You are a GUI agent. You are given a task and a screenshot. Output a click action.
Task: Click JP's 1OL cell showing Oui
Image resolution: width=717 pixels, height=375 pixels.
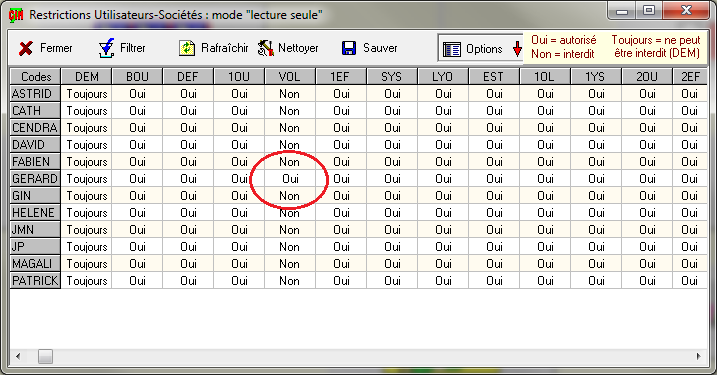coord(546,246)
